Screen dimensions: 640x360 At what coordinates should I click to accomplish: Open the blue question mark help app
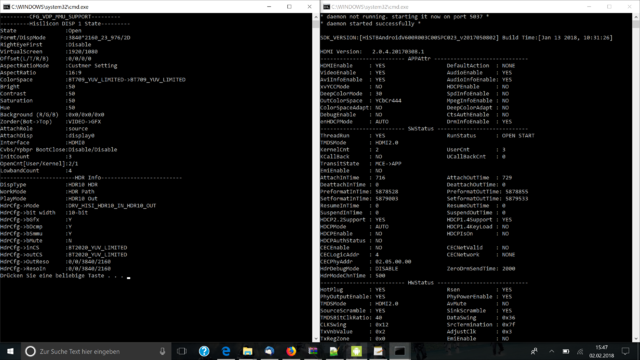pyautogui.click(x=204, y=351)
